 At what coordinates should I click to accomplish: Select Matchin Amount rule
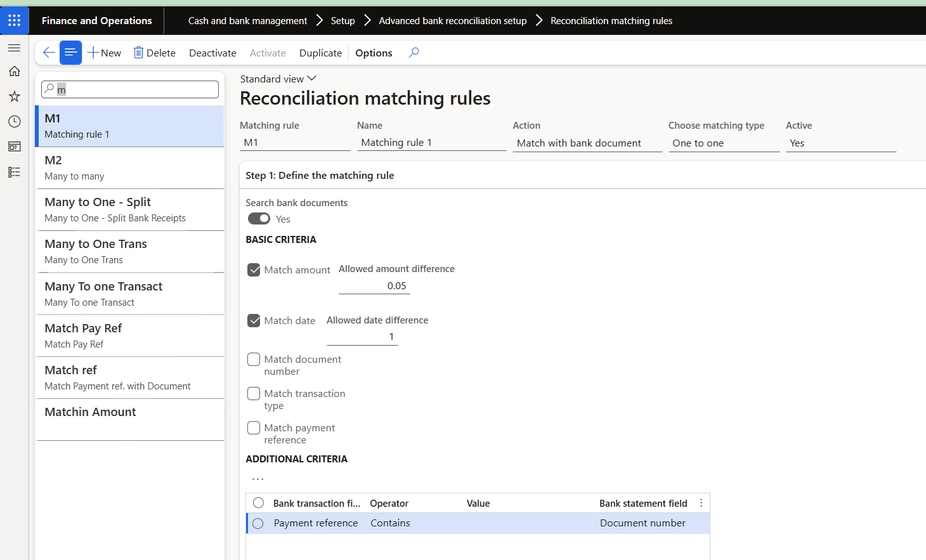coord(130,419)
